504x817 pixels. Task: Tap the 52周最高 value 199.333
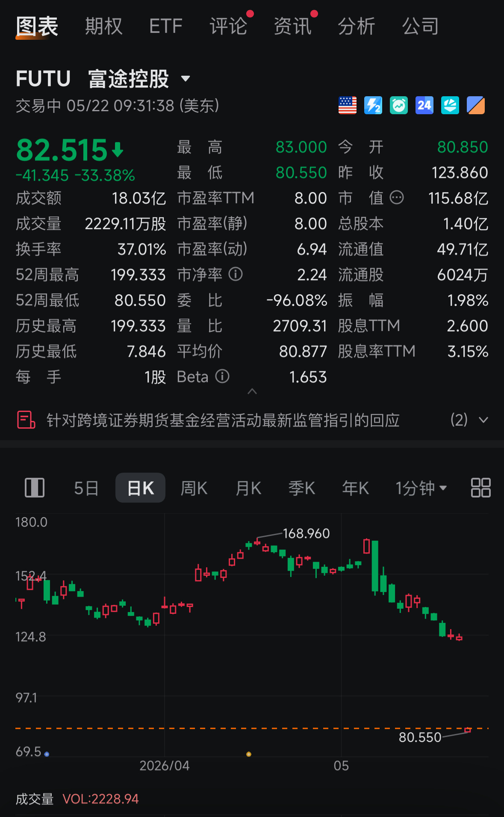click(x=138, y=275)
